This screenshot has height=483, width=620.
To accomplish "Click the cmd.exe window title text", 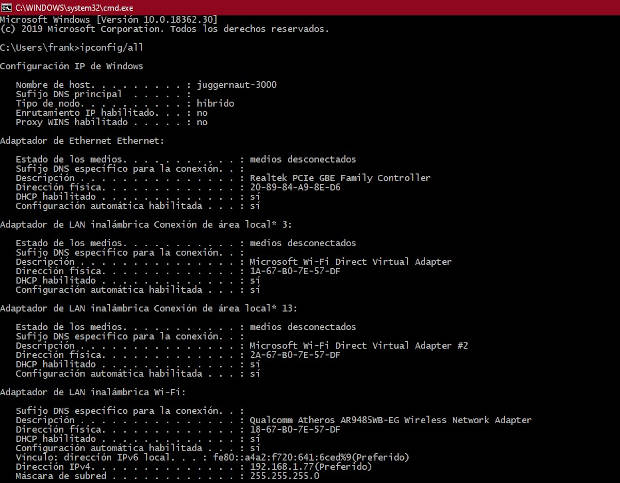I will click(x=74, y=8).
